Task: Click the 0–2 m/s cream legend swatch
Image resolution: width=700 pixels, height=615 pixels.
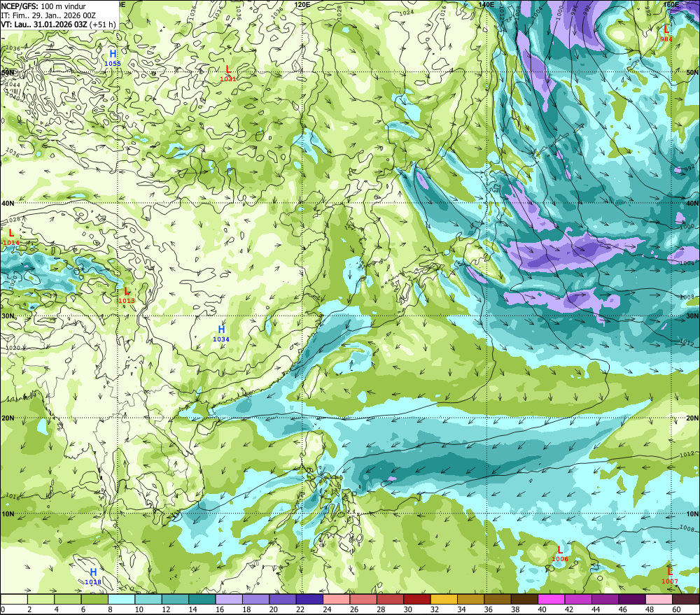Action: (14, 599)
